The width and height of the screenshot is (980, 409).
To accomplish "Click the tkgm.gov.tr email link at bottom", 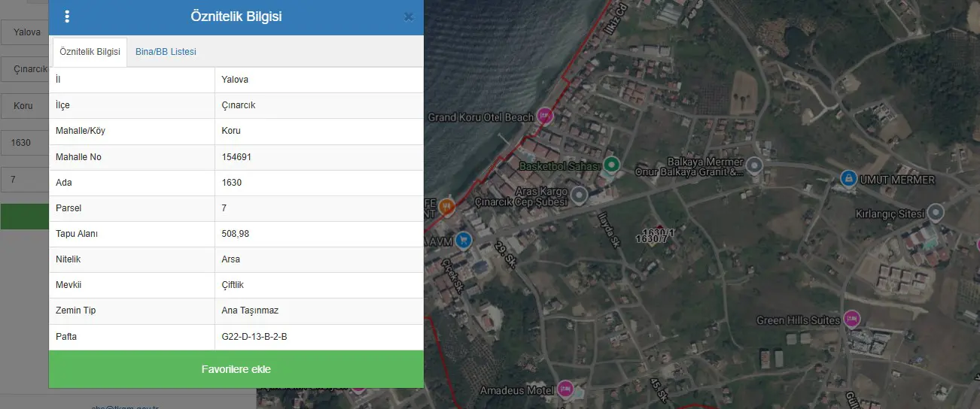I will pyautogui.click(x=124, y=407).
